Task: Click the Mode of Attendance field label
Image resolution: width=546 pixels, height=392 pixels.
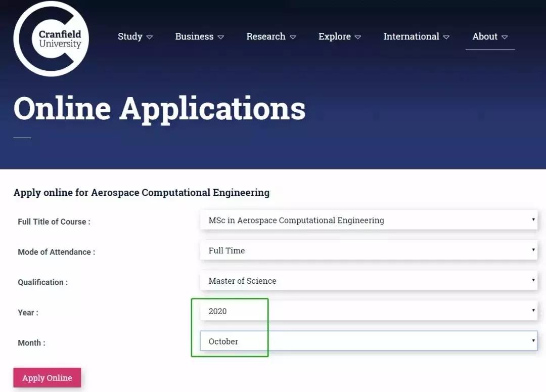Action: (x=56, y=252)
